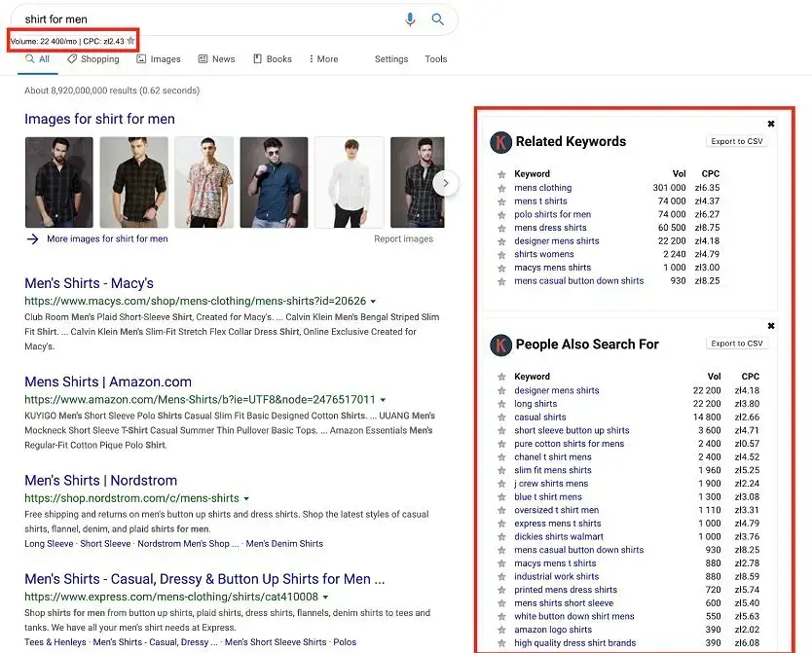Star the search volume keyword metric

(x=131, y=41)
